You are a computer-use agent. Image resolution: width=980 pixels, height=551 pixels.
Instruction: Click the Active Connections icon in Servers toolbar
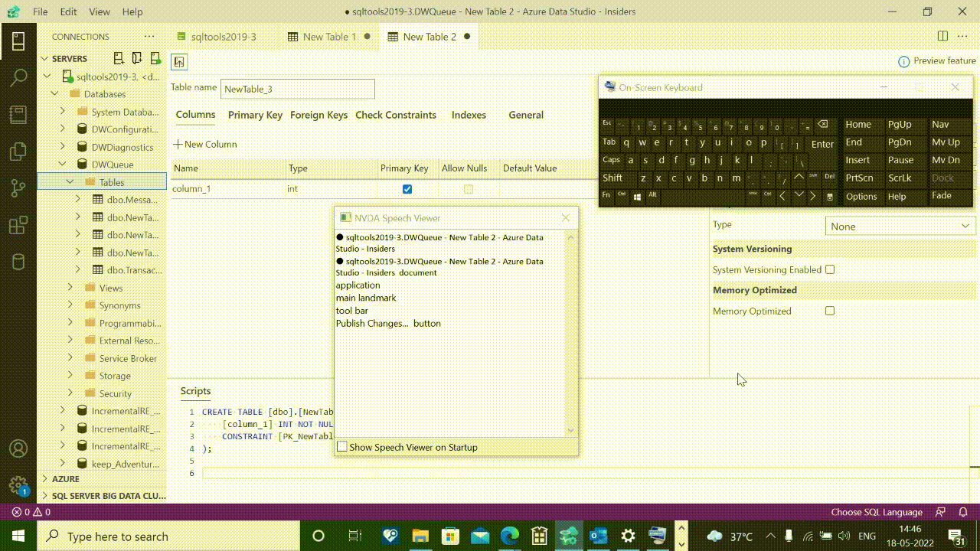click(x=155, y=57)
